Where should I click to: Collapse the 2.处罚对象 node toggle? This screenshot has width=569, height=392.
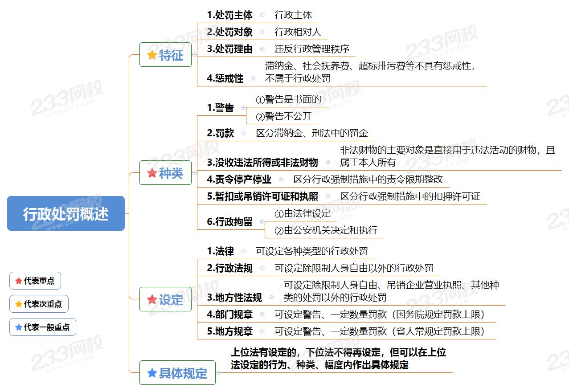pos(262,32)
